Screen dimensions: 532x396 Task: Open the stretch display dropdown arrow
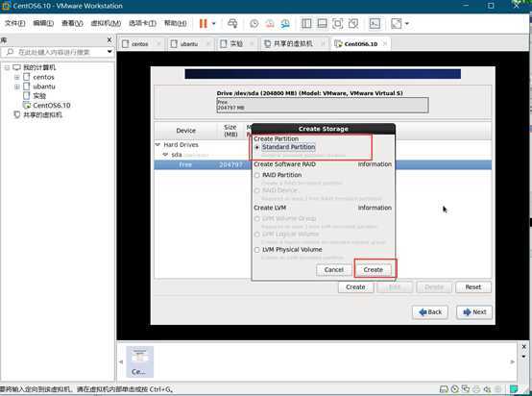[x=407, y=23]
